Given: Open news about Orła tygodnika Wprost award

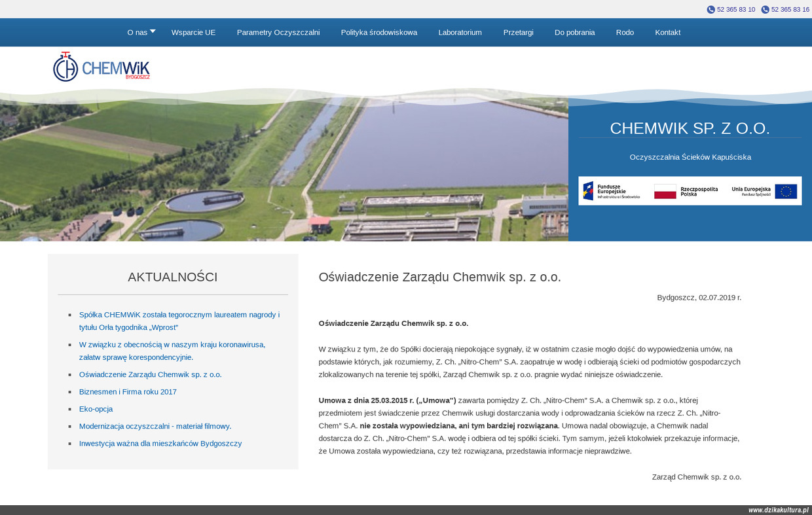Looking at the screenshot, I should (x=179, y=321).
